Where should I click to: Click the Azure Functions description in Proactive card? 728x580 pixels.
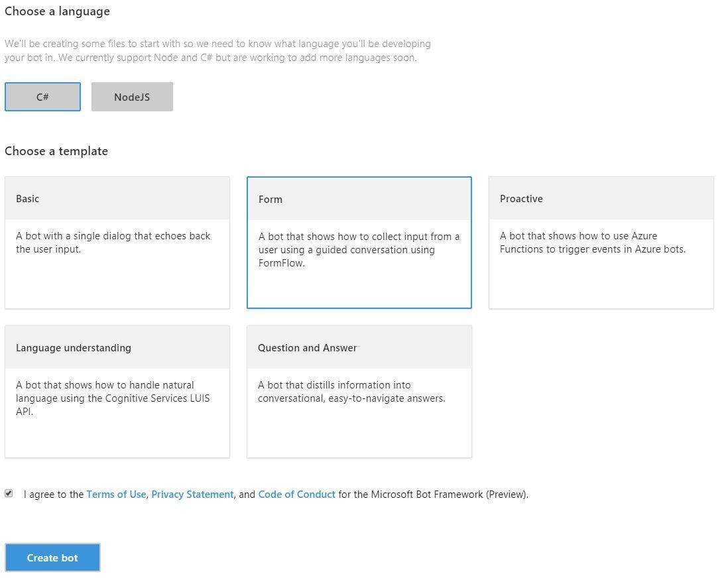[x=592, y=243]
